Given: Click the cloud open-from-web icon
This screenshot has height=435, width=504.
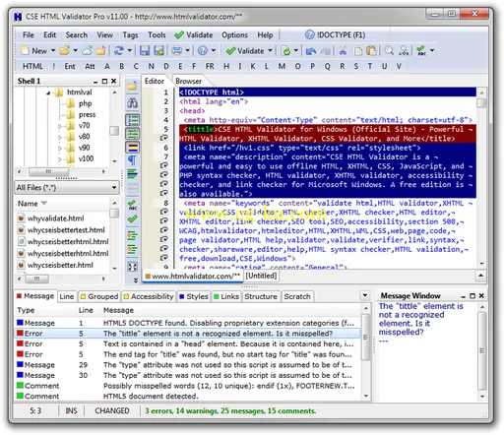Looking at the screenshot, I should pyautogui.click(x=87, y=50).
